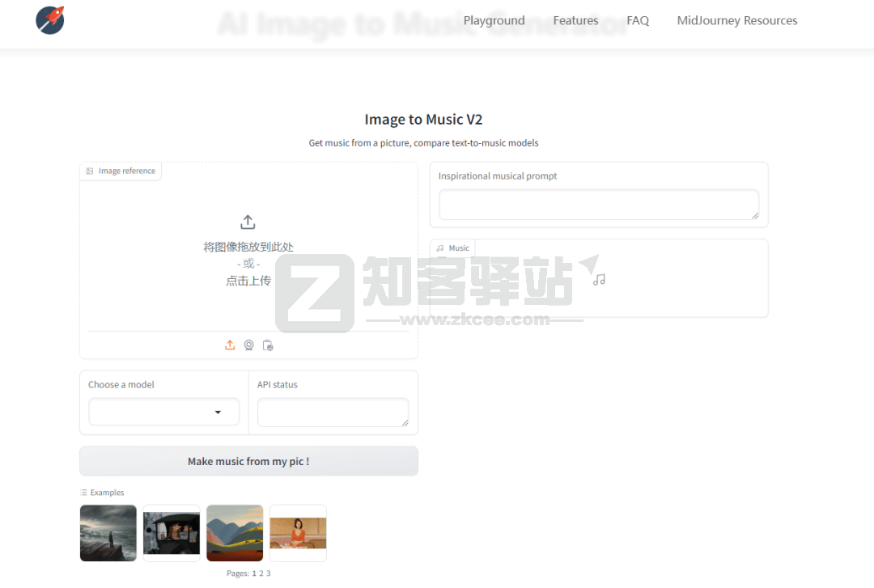Click the Inspirational musical prompt field
The image size is (874, 588).
tap(598, 205)
